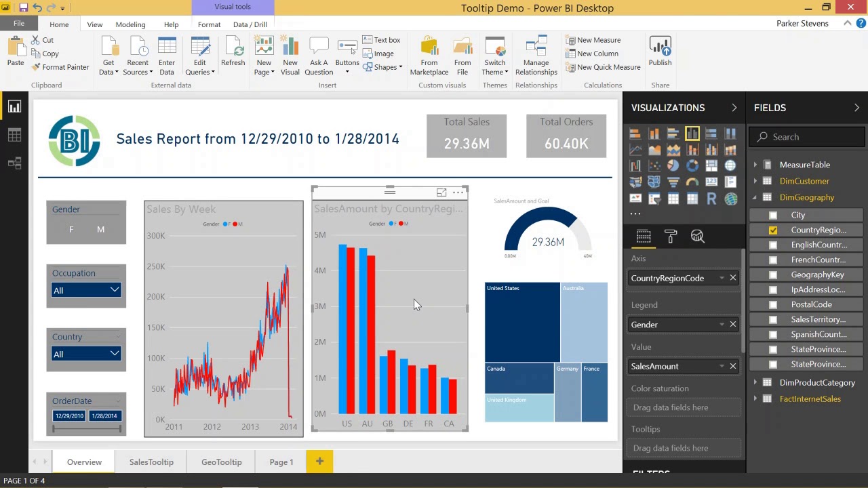
Task: Click New Column in Calculations
Action: (x=591, y=54)
